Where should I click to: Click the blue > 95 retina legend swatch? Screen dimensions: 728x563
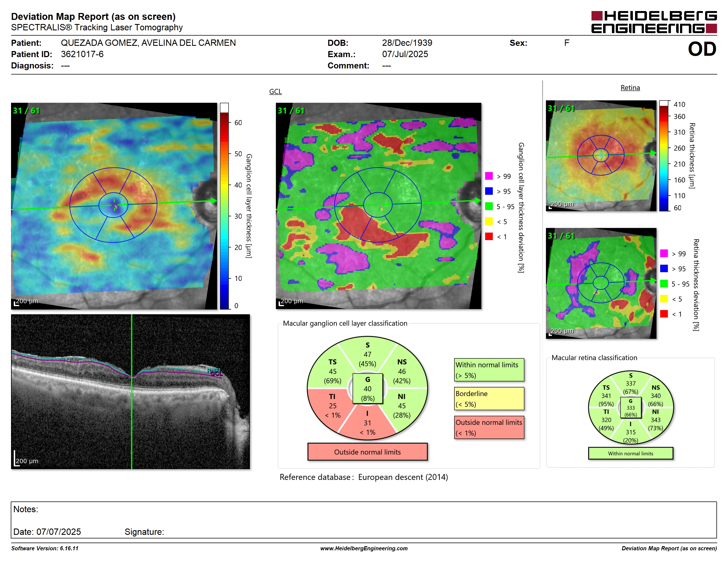coord(664,269)
